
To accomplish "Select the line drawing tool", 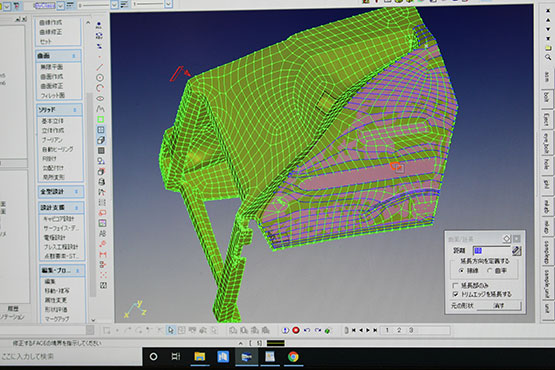I will point(100,67).
